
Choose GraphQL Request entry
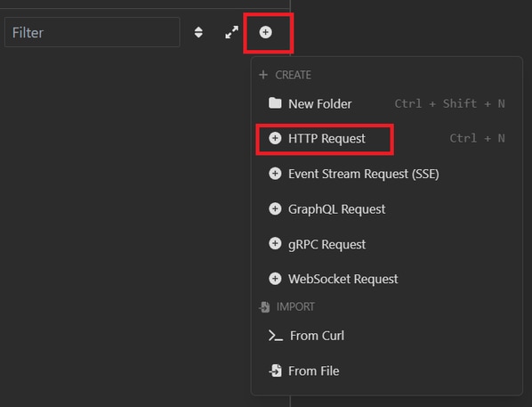(x=387, y=209)
